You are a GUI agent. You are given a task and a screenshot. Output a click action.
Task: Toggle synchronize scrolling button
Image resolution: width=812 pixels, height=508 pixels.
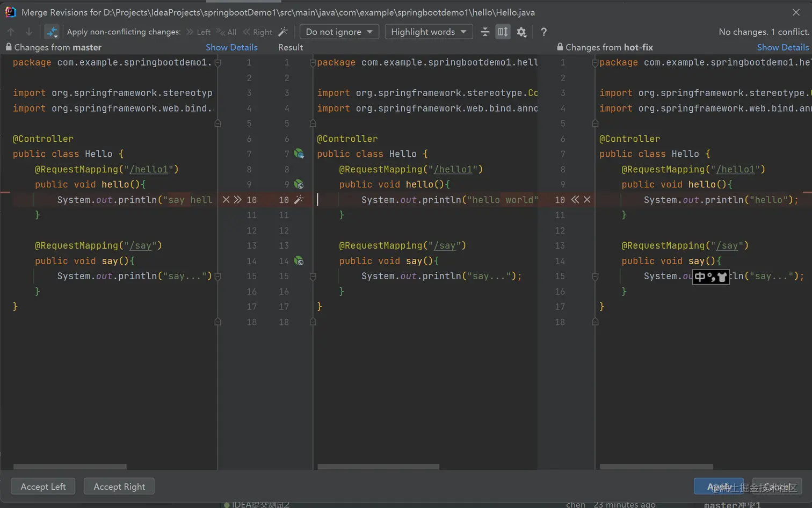503,32
